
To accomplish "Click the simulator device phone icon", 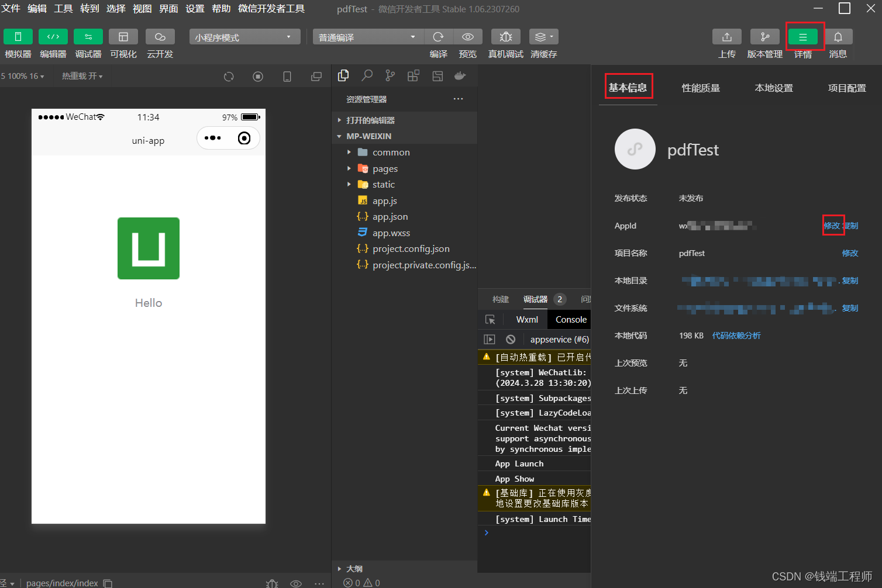I will [x=287, y=77].
